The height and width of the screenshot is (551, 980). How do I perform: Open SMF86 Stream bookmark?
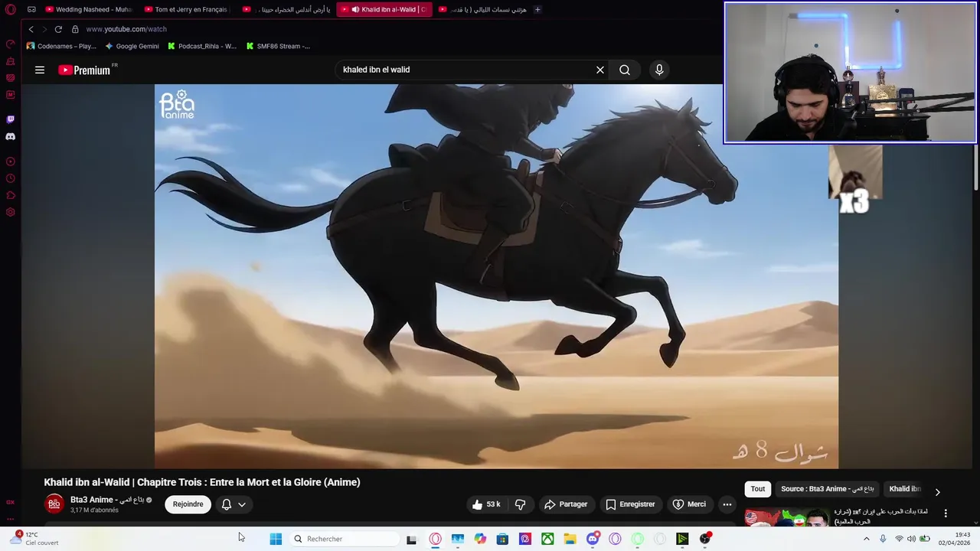tap(278, 46)
